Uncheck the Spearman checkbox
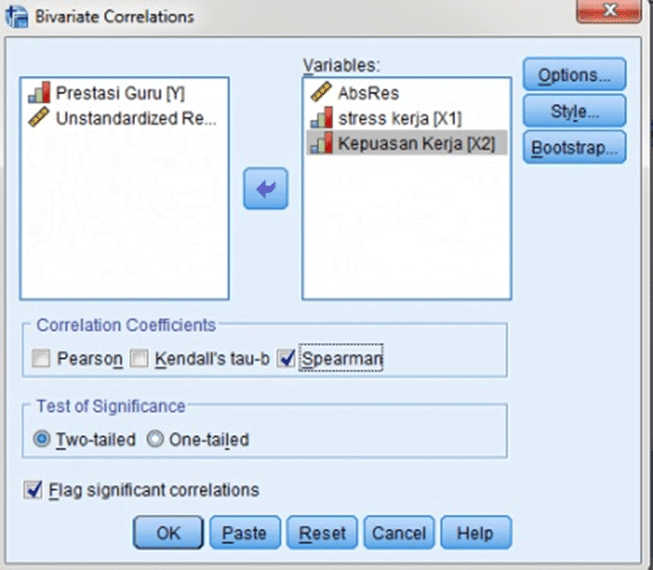 [x=286, y=358]
